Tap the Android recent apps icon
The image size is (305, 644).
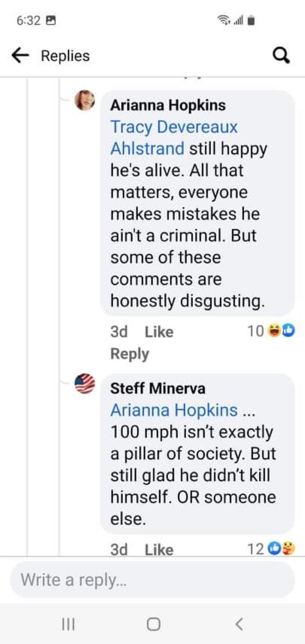coord(68,624)
